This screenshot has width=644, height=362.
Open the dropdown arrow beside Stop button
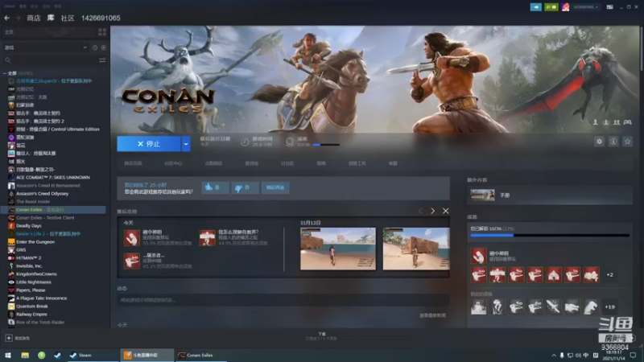186,144
